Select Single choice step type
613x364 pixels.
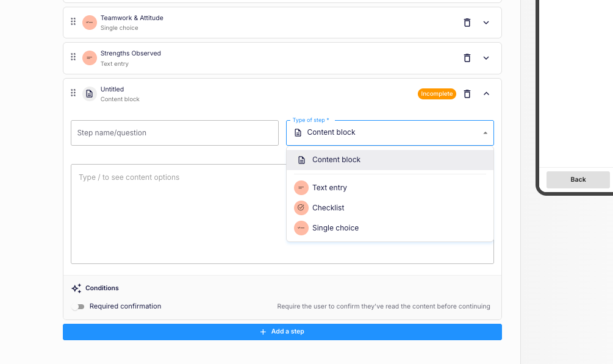(x=390, y=228)
